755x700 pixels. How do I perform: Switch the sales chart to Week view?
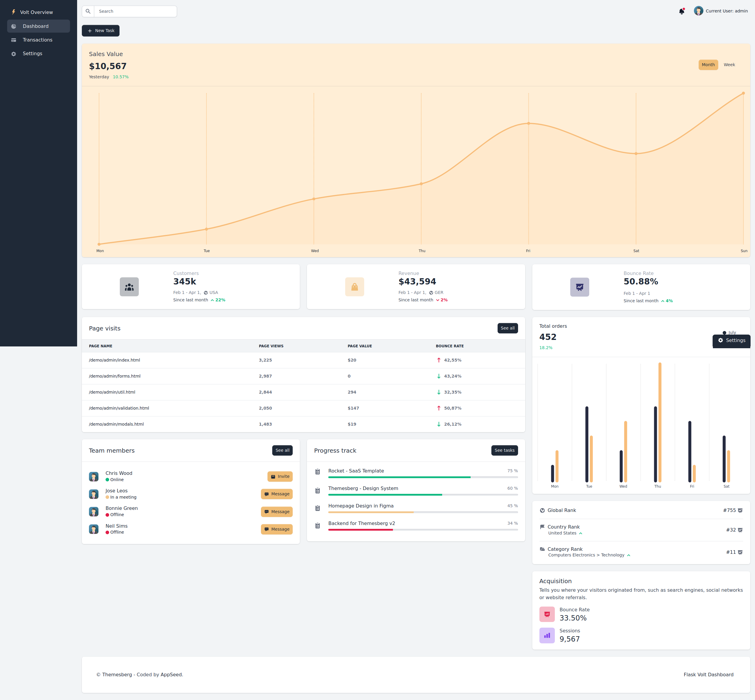click(729, 64)
